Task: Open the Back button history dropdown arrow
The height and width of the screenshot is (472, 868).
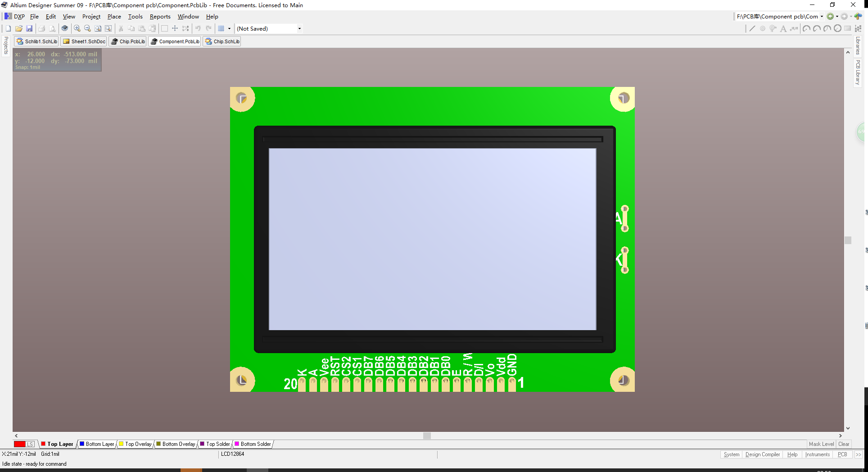Action: pyautogui.click(x=837, y=17)
